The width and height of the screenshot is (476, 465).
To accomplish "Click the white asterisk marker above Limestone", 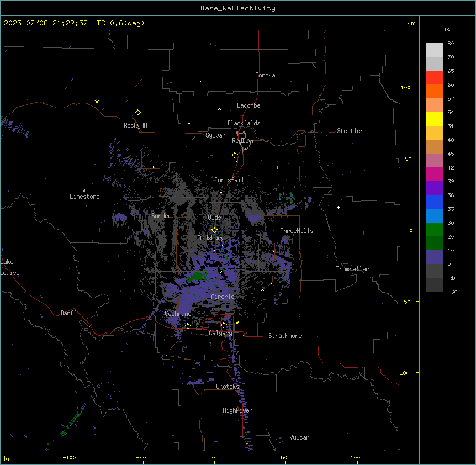I will pos(84,191).
